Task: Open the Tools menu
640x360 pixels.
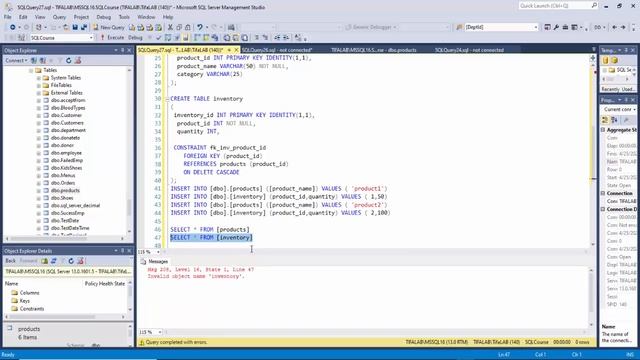Action: point(124,17)
